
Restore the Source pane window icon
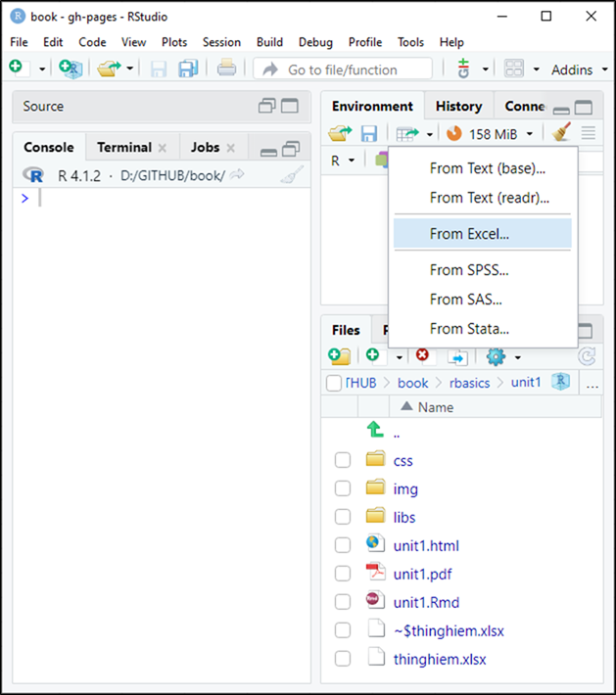click(266, 106)
